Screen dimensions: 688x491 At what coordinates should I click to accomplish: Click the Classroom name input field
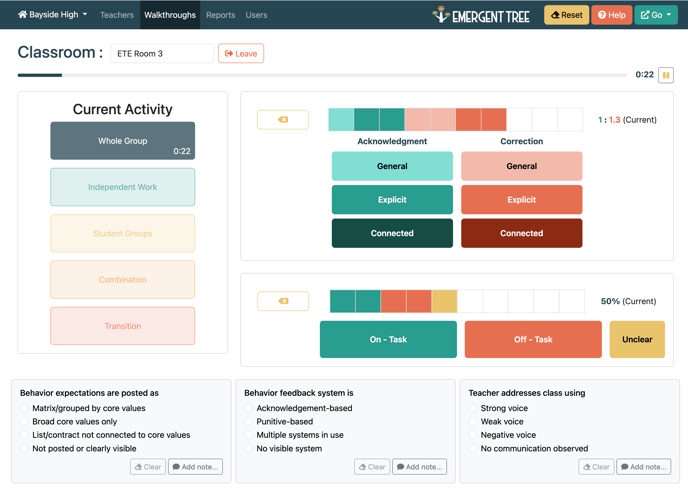pos(161,53)
